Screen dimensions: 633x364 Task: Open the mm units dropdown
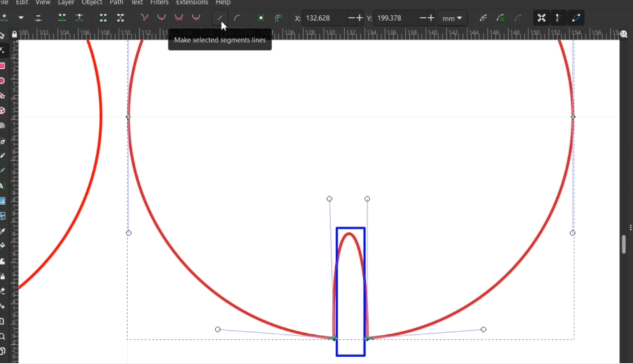point(453,18)
